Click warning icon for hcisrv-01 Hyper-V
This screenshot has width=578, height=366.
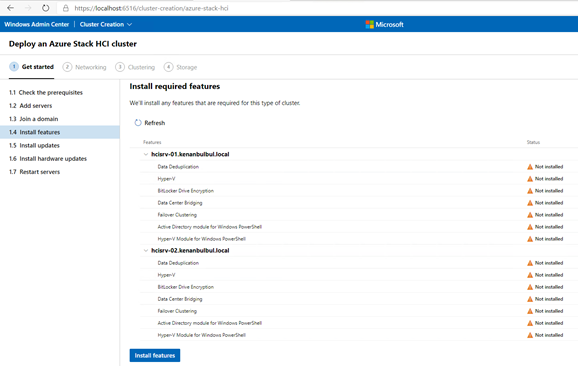point(530,179)
